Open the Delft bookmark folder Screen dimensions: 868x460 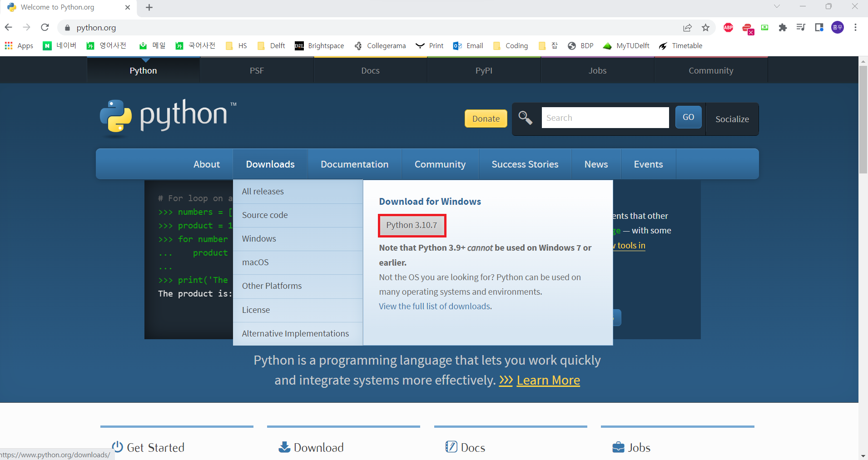271,46
